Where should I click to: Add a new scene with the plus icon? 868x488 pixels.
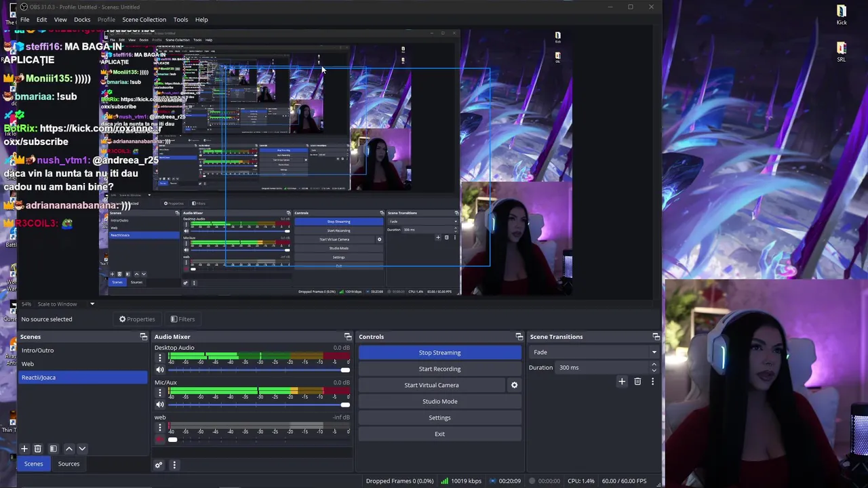pos(24,449)
